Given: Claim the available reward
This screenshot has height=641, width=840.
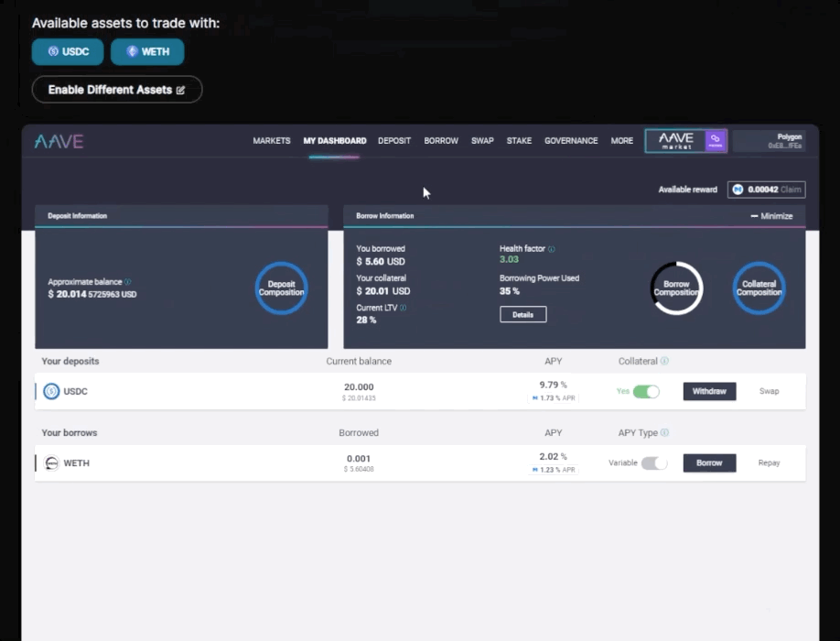Looking at the screenshot, I should pos(791,190).
